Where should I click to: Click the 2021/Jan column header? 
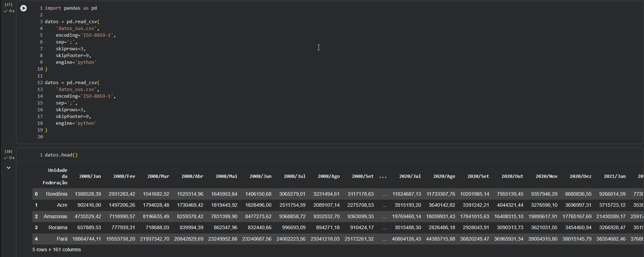(614, 176)
